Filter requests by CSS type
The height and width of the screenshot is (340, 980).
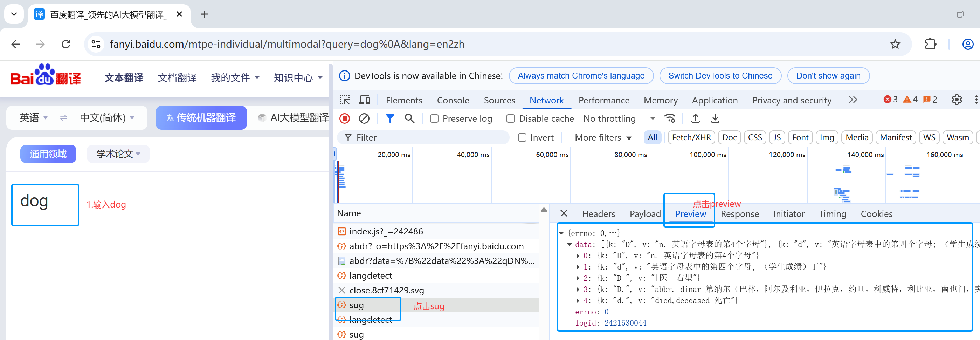754,137
